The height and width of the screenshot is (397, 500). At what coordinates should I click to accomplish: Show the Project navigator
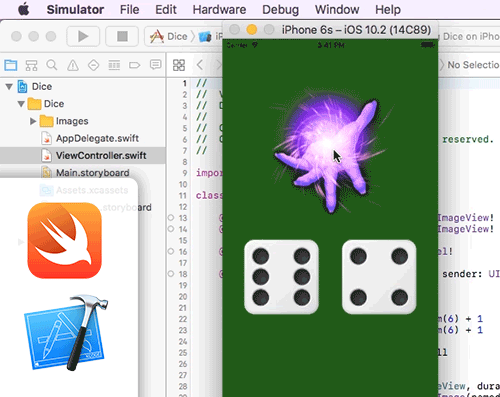click(11, 65)
